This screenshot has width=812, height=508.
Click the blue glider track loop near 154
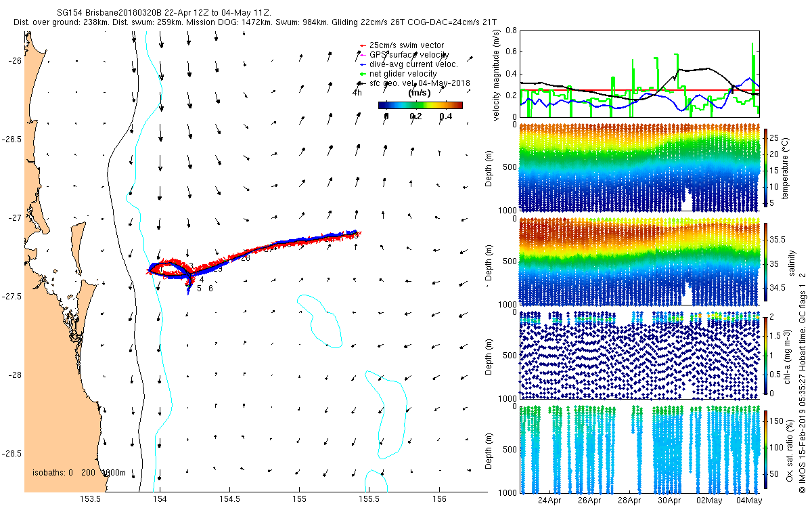(x=169, y=272)
